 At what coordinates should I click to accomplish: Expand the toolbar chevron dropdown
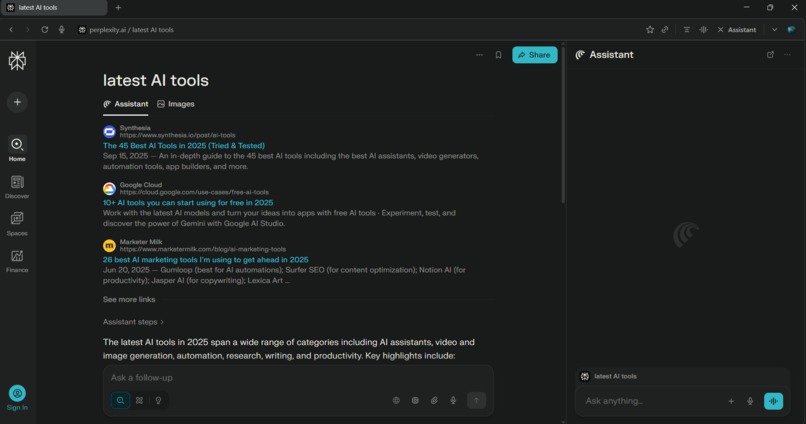[774, 30]
